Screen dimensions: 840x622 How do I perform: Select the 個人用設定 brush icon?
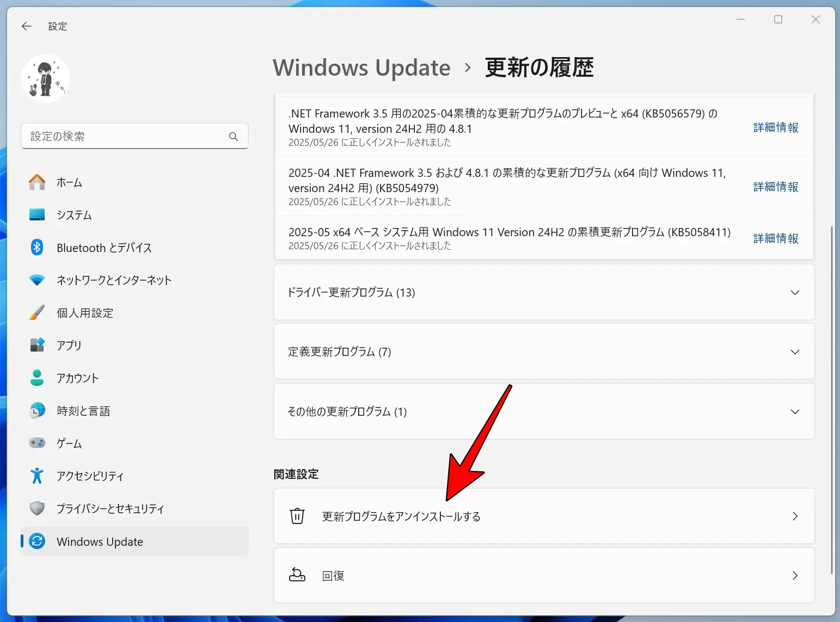[x=36, y=313]
